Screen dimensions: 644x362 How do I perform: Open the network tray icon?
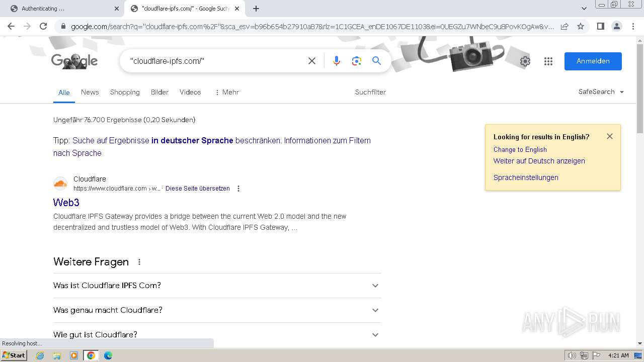tap(584, 355)
